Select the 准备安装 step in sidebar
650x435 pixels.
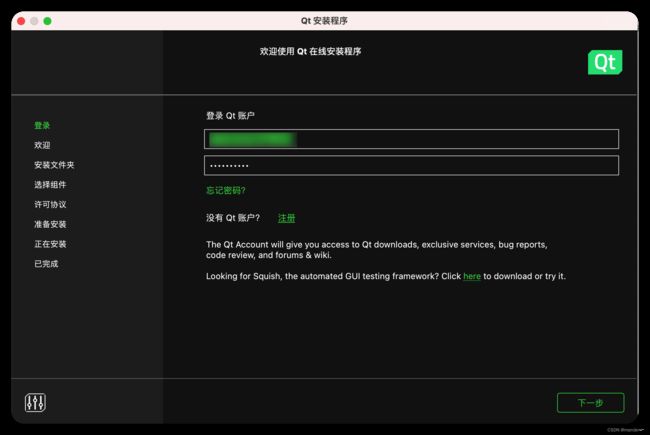[x=50, y=224]
